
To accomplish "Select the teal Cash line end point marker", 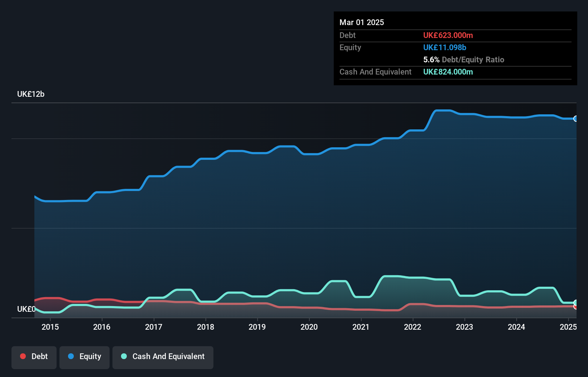I will pos(576,302).
